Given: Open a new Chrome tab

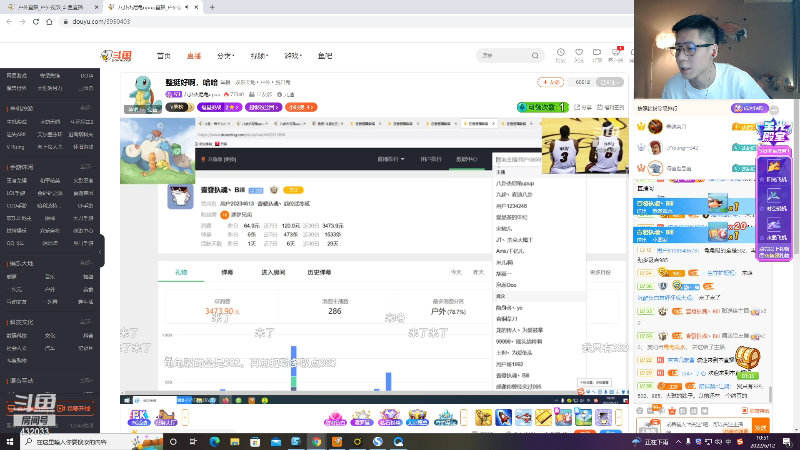Looking at the screenshot, I should click(212, 7).
